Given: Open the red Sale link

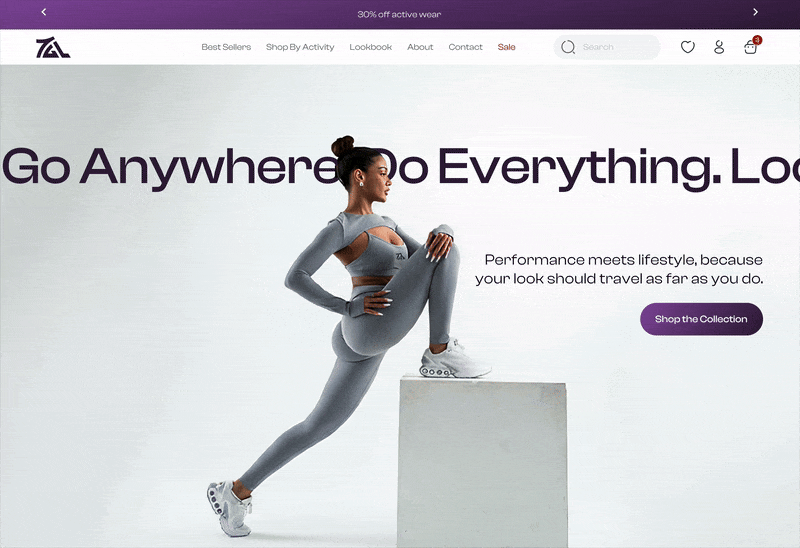Looking at the screenshot, I should click(x=507, y=47).
